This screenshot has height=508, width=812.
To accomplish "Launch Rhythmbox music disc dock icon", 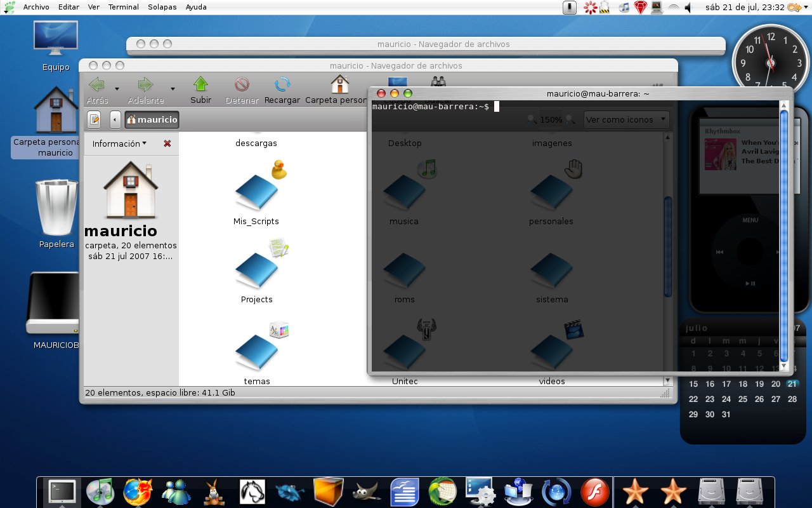I will pyautogui.click(x=100, y=491).
